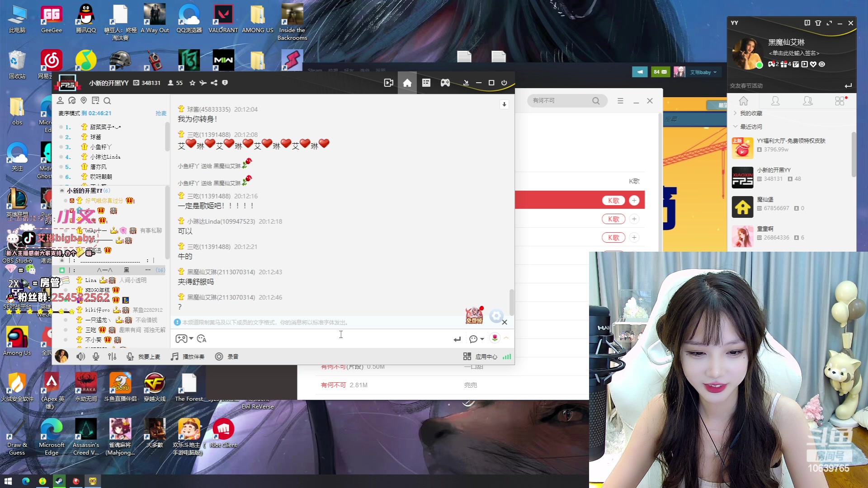Click 我要上麦 button
Viewport: 868px width, 488px height.
click(144, 357)
